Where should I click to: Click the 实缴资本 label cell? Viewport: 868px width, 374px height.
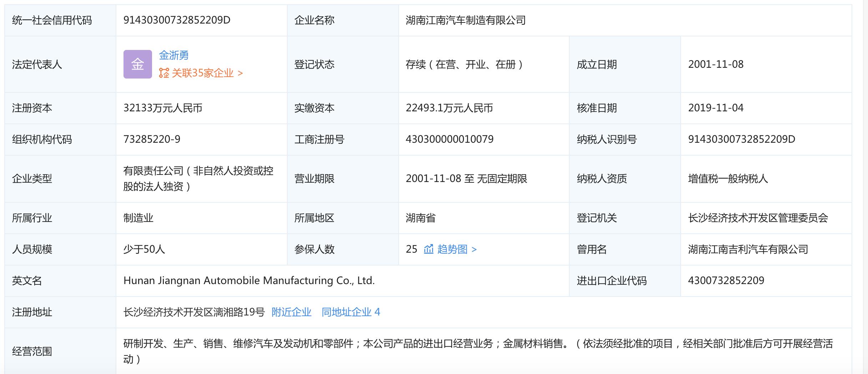(343, 108)
